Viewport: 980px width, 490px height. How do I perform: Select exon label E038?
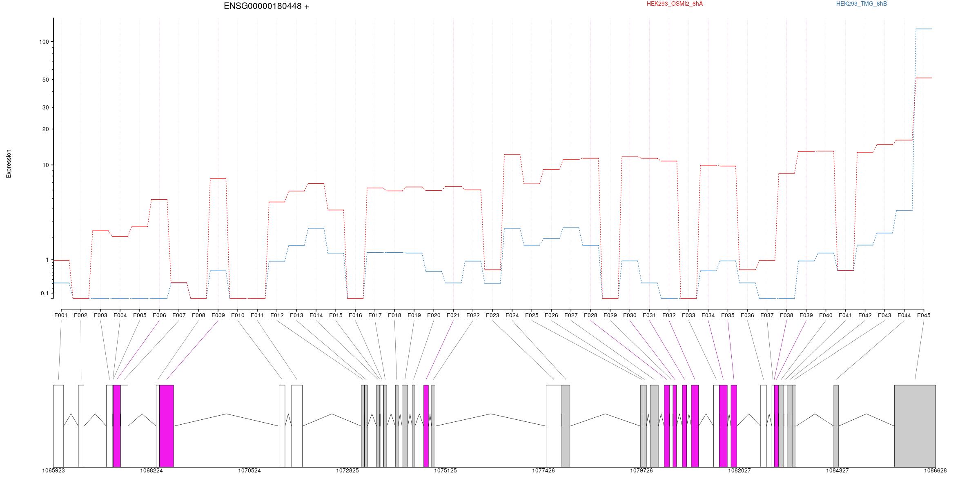pyautogui.click(x=786, y=315)
